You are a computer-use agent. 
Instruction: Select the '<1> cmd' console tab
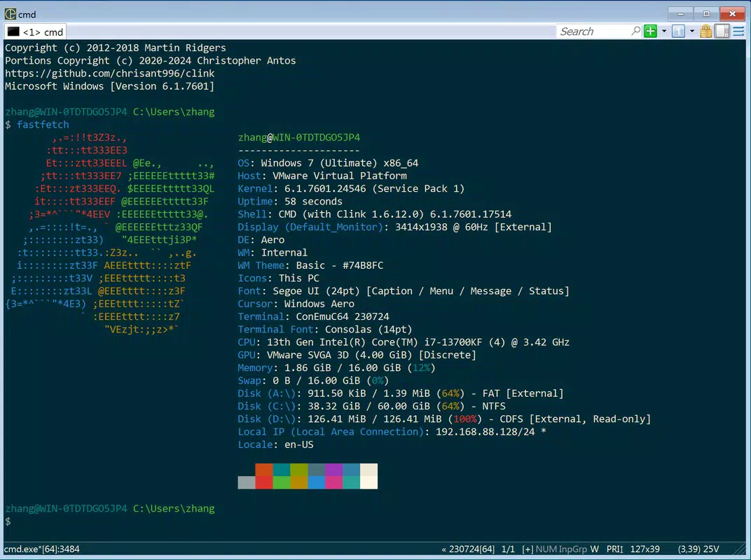[x=36, y=32]
